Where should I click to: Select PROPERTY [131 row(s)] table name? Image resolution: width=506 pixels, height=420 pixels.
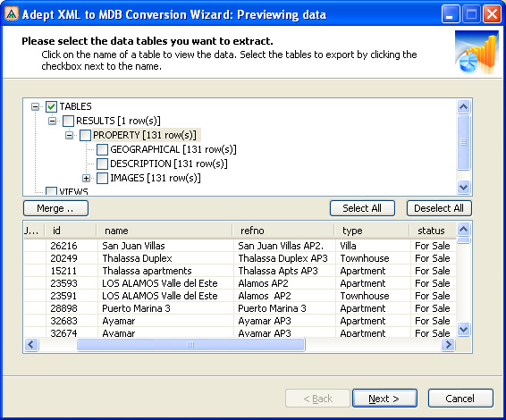145,135
